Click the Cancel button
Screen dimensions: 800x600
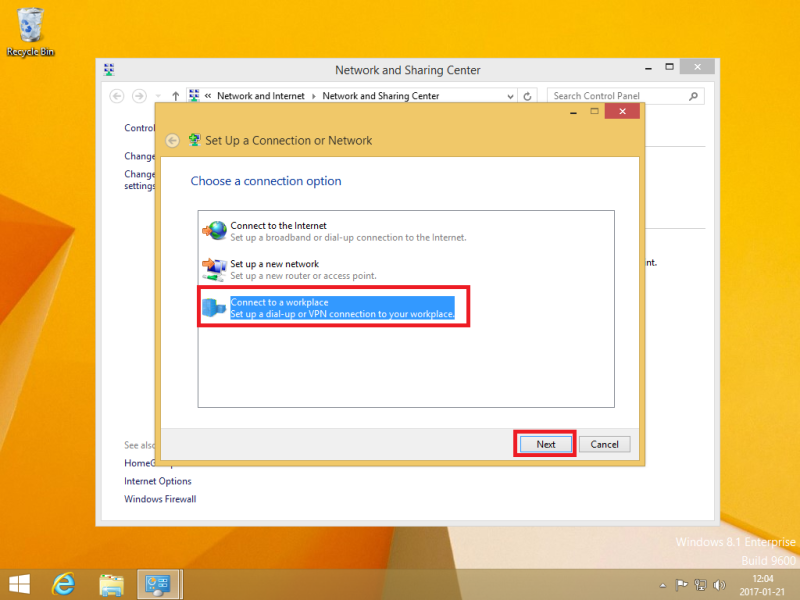(x=604, y=444)
